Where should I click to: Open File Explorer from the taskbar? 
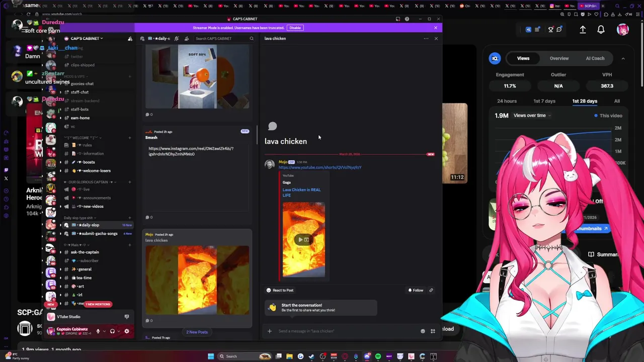tap(289, 356)
